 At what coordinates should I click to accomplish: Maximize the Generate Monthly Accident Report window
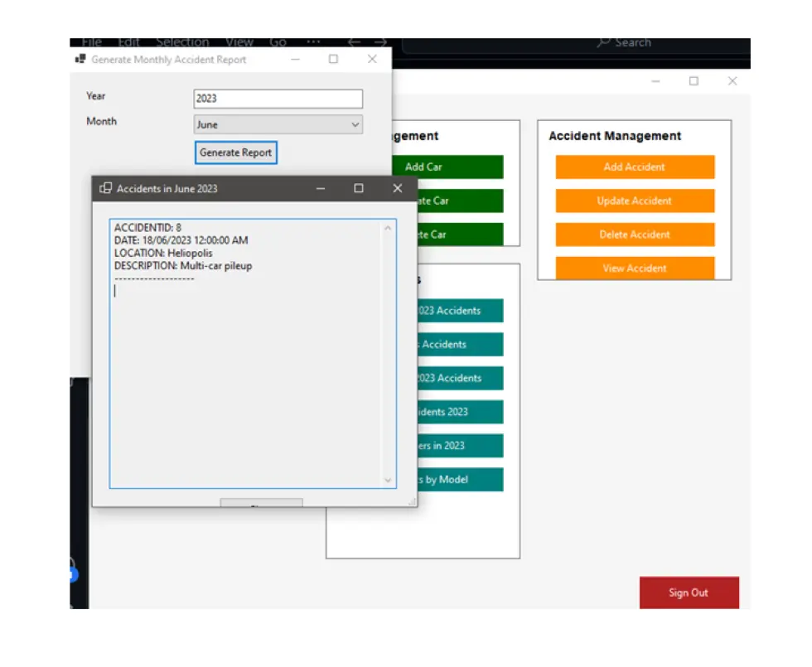coord(333,59)
